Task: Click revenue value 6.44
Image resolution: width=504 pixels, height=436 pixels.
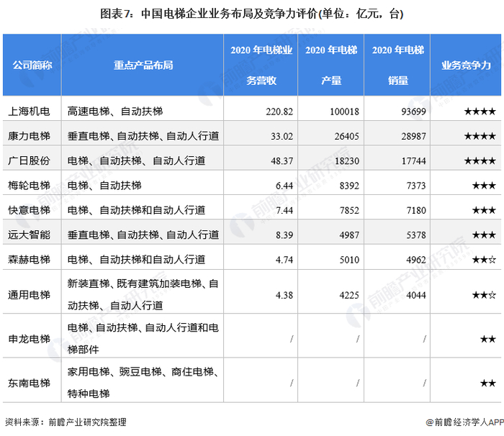Action: [x=284, y=186]
